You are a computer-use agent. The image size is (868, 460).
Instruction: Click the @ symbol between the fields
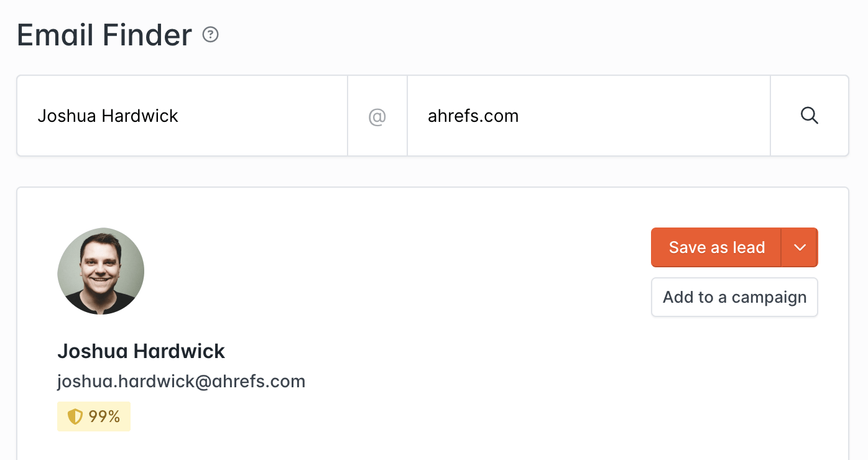click(x=377, y=116)
